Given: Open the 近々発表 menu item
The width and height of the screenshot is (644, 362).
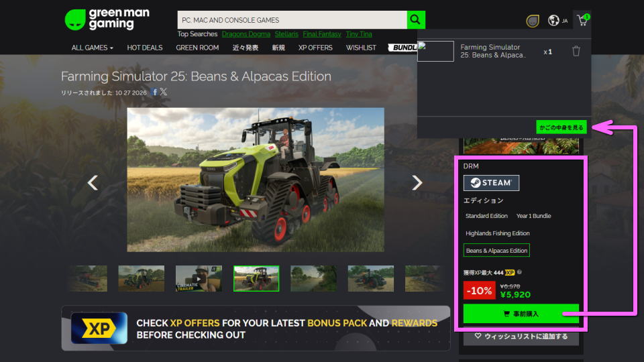Looking at the screenshot, I should (x=246, y=48).
